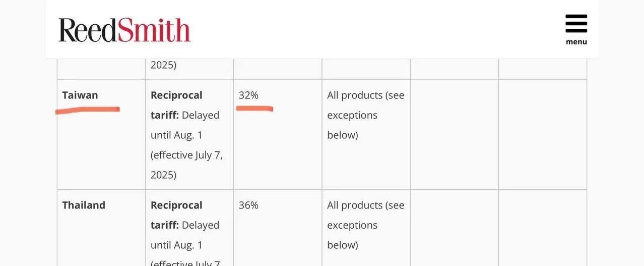The height and width of the screenshot is (266, 644).
Task: Click the 32% tariff rate value
Action: 248,95
